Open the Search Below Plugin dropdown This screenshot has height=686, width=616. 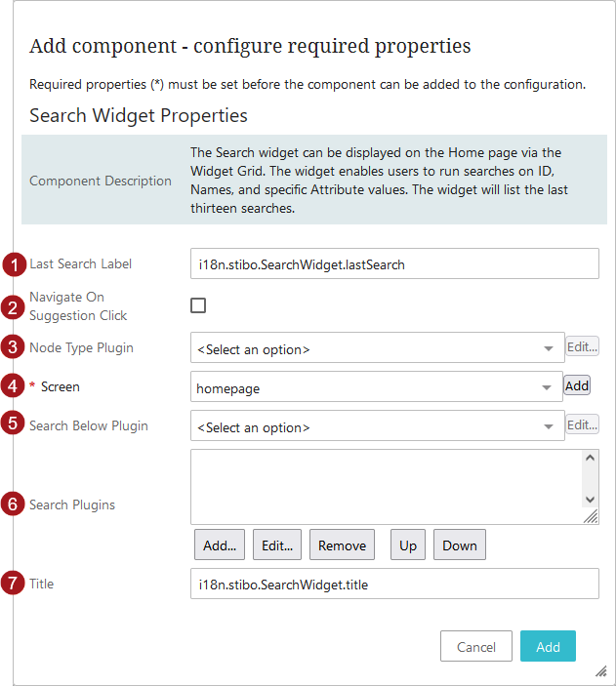pos(377,426)
